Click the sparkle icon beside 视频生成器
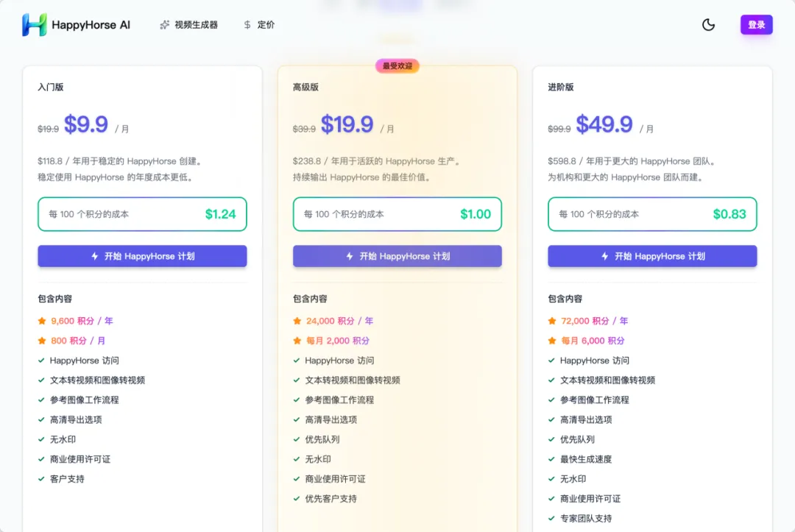The height and width of the screenshot is (532, 795). pyautogui.click(x=165, y=25)
